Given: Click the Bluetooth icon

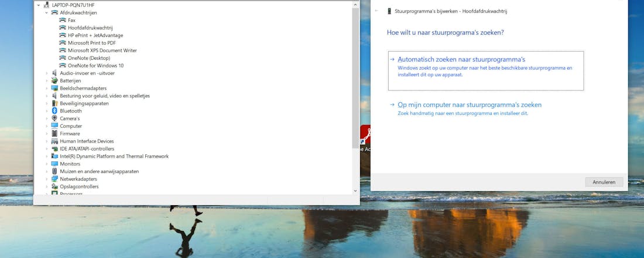Looking at the screenshot, I should point(54,111).
